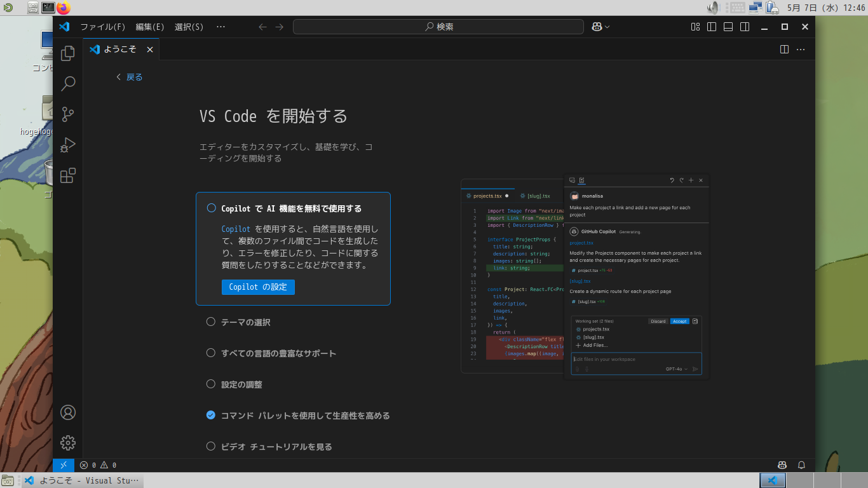Image resolution: width=868 pixels, height=488 pixels.
Task: Uncheck the コマンド パレット step checkmark
Action: [x=211, y=415]
